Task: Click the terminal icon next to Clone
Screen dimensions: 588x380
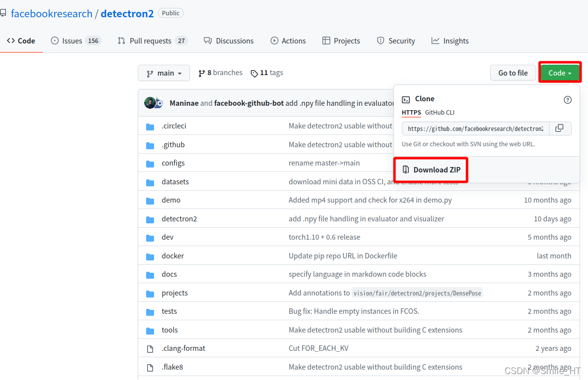Action: pyautogui.click(x=406, y=99)
